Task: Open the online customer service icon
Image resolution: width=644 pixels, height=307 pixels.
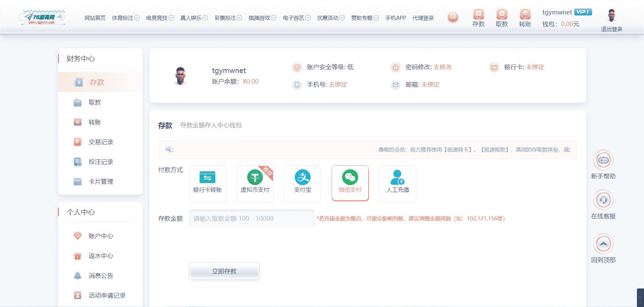Action: [603, 200]
